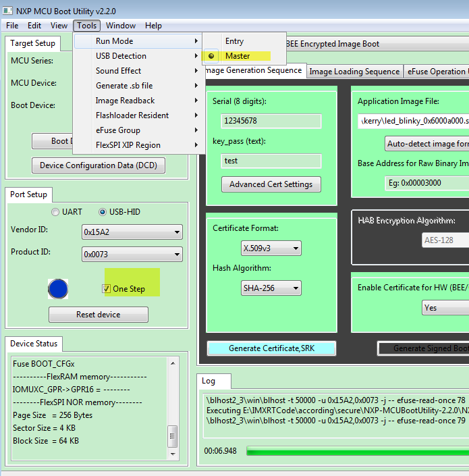Image resolution: width=469 pixels, height=476 pixels.
Task: Expand the Flashloader Resident submenu
Action: pos(139,115)
